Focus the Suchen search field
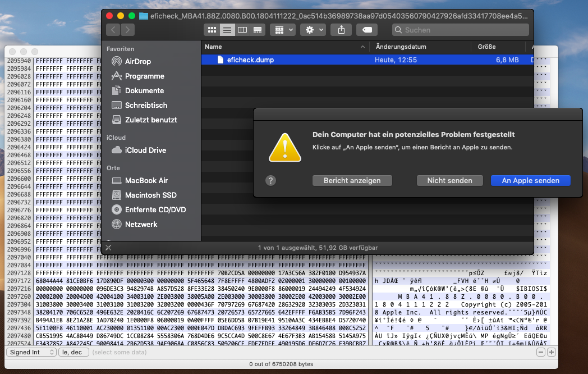588x374 pixels. (461, 30)
